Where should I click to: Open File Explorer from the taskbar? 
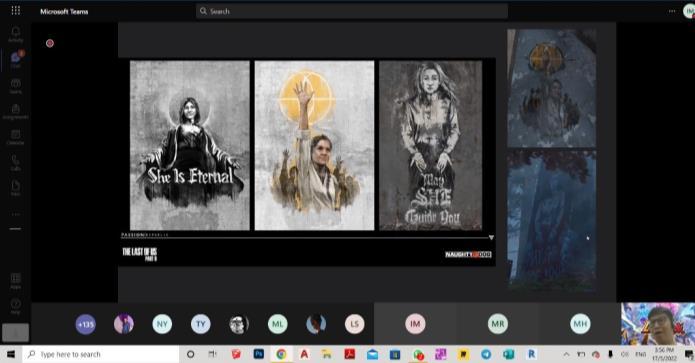click(x=327, y=354)
